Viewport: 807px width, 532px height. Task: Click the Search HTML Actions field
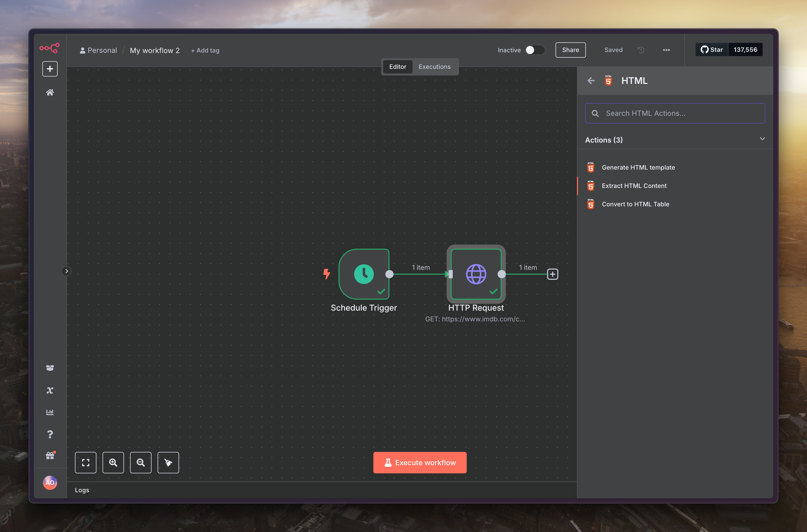(x=675, y=113)
